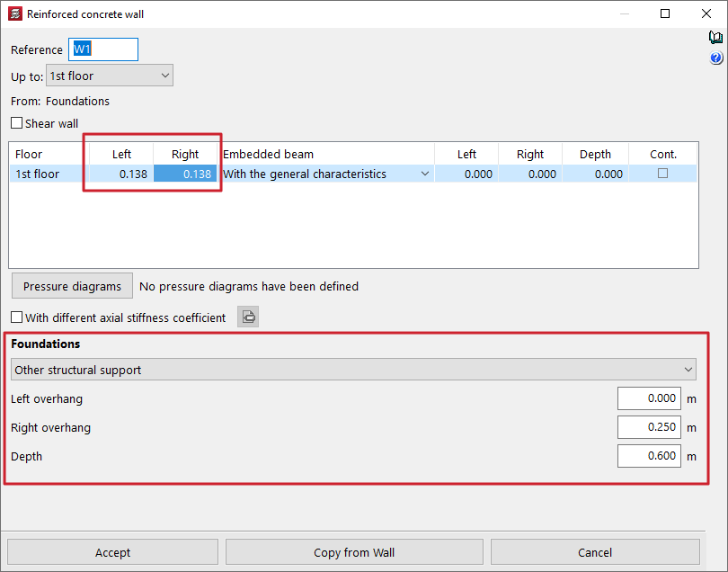Check the Cont. box for 1st floor
728x572 pixels.
tap(662, 174)
